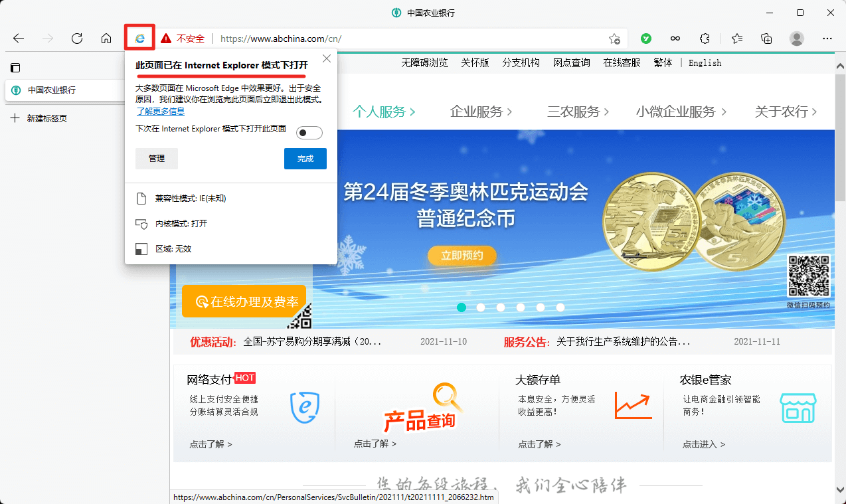
Task: Open the Extensions puzzle icon
Action: pos(705,39)
